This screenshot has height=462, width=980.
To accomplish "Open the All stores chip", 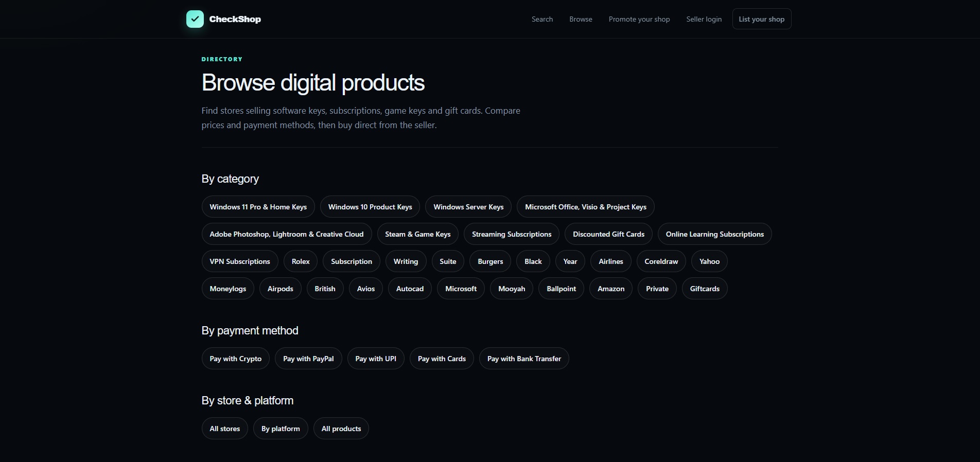I will tap(225, 429).
